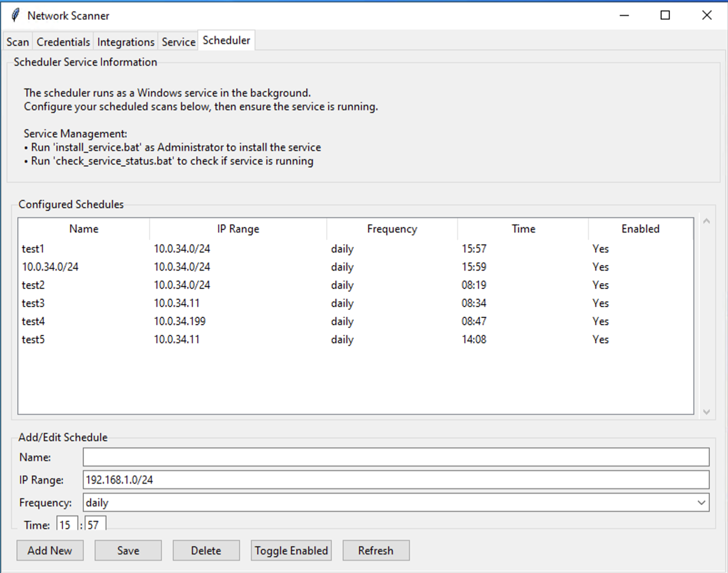Save the current schedule
Viewport: 728px width, 573px height.
[x=128, y=550]
